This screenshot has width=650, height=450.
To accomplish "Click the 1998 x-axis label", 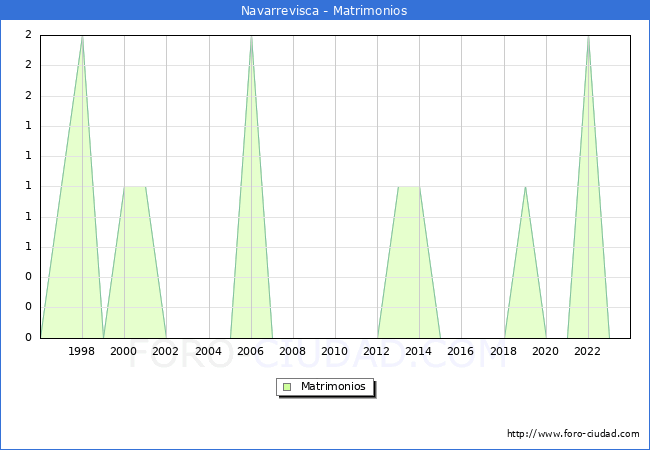I will click(x=82, y=351).
